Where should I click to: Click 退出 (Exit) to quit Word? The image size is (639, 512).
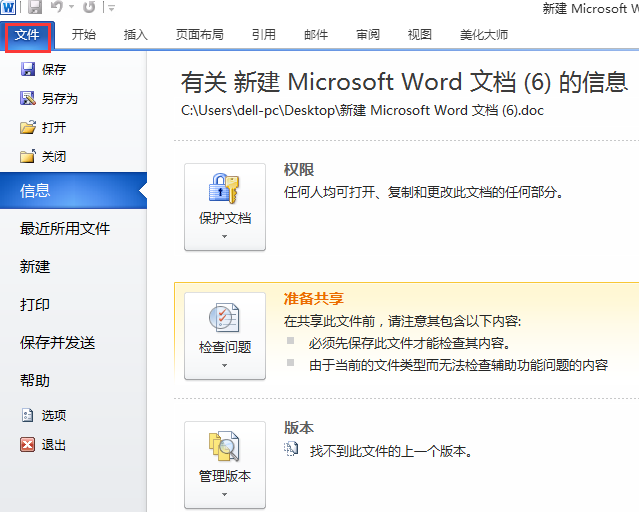pos(53,444)
